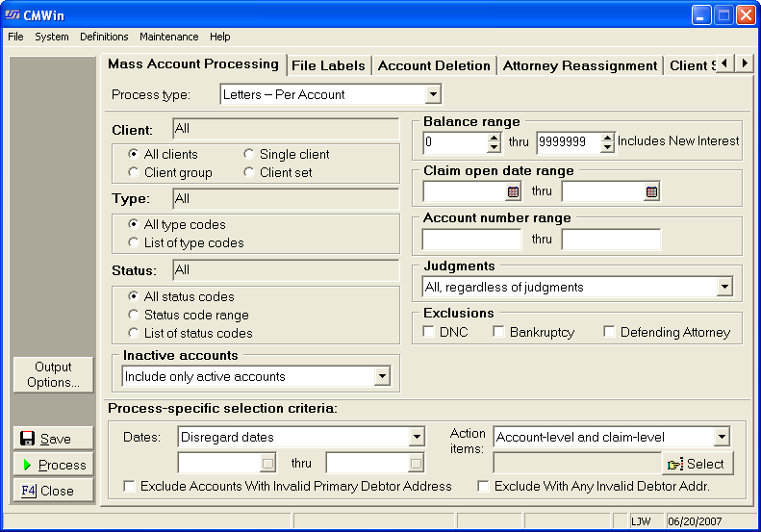This screenshot has height=532, width=761.
Task: Open calendar for claim open end date
Action: 651,192
